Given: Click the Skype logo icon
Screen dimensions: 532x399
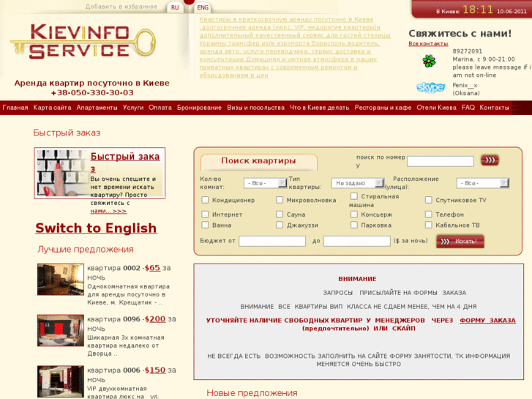Looking at the screenshot, I should [x=430, y=88].
